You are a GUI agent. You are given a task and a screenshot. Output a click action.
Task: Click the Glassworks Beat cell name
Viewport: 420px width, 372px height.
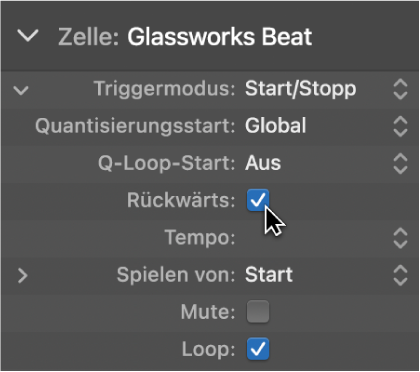pyautogui.click(x=220, y=36)
